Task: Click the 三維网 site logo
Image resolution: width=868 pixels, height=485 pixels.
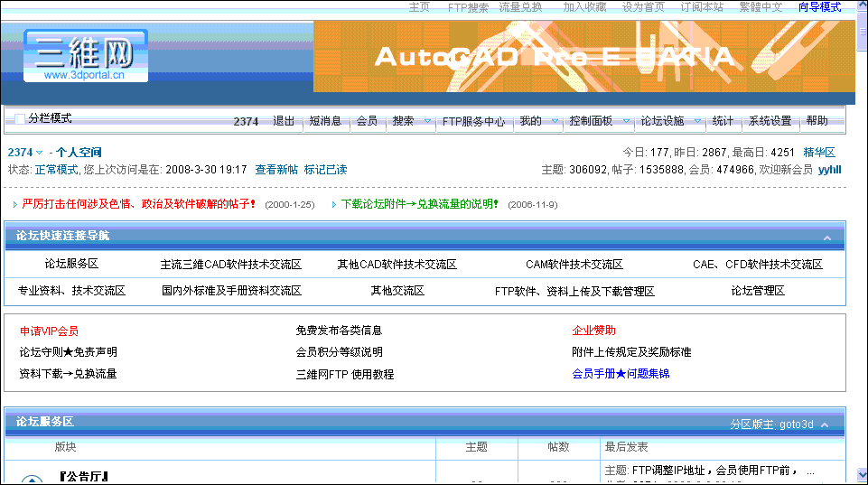Action: coord(86,56)
